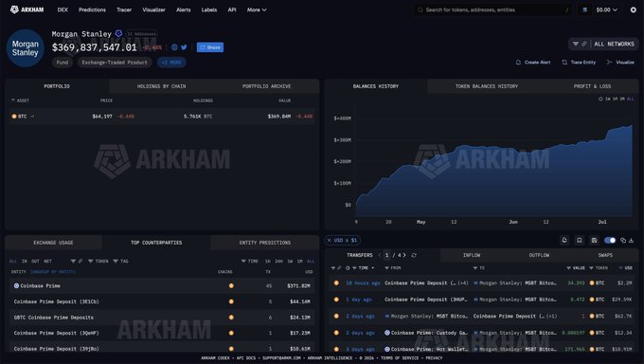Open the Tracer menu item
644x364 pixels.
pyautogui.click(x=124, y=9)
